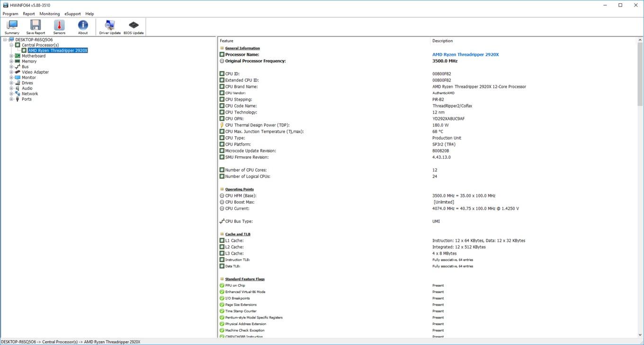This screenshot has height=345, width=644.
Task: Open the Program menu
Action: 10,14
